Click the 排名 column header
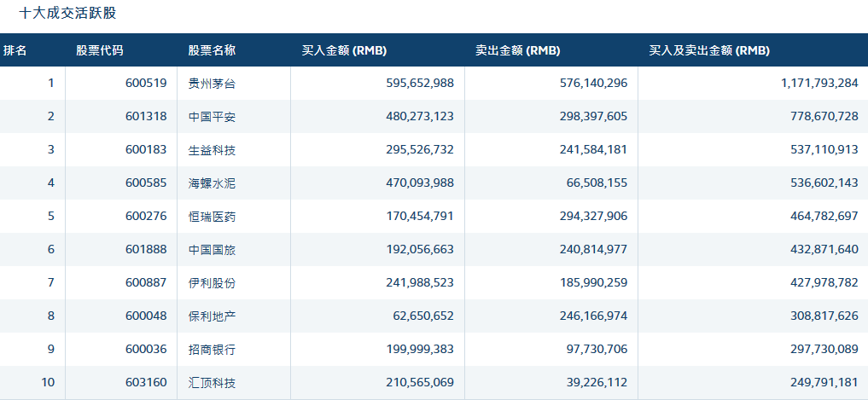868x400 pixels. [15, 50]
